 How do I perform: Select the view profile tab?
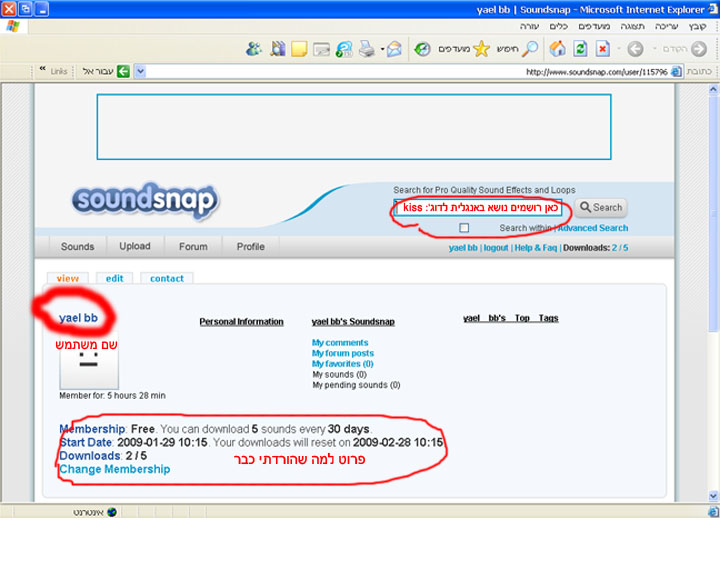(x=68, y=278)
